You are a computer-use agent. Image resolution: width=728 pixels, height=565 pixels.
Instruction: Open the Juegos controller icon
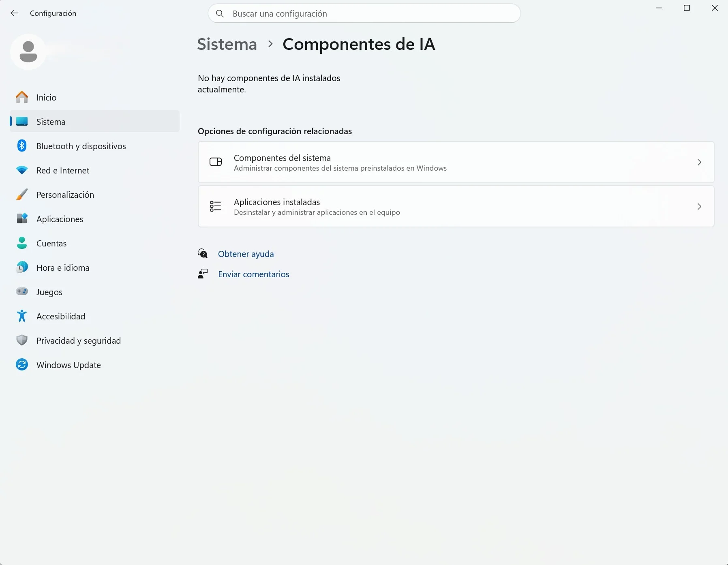pyautogui.click(x=22, y=291)
